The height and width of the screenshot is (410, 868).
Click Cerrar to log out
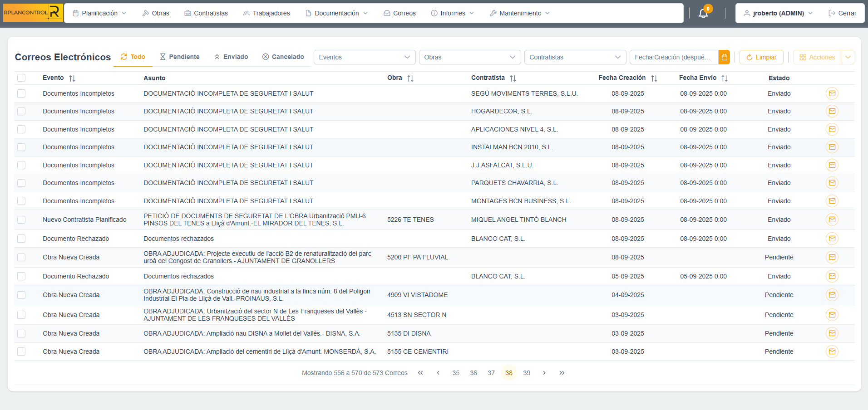[x=843, y=13]
